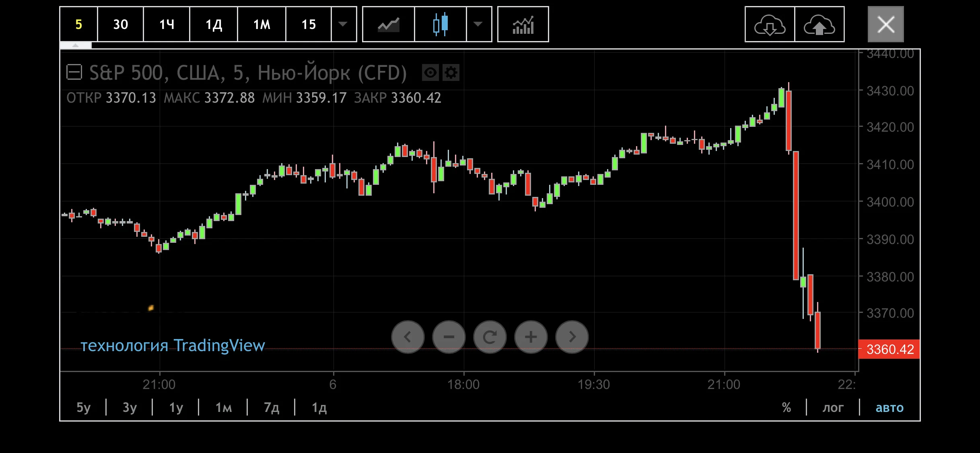
Task: Collapse the S&P 500 legend
Action: point(74,72)
